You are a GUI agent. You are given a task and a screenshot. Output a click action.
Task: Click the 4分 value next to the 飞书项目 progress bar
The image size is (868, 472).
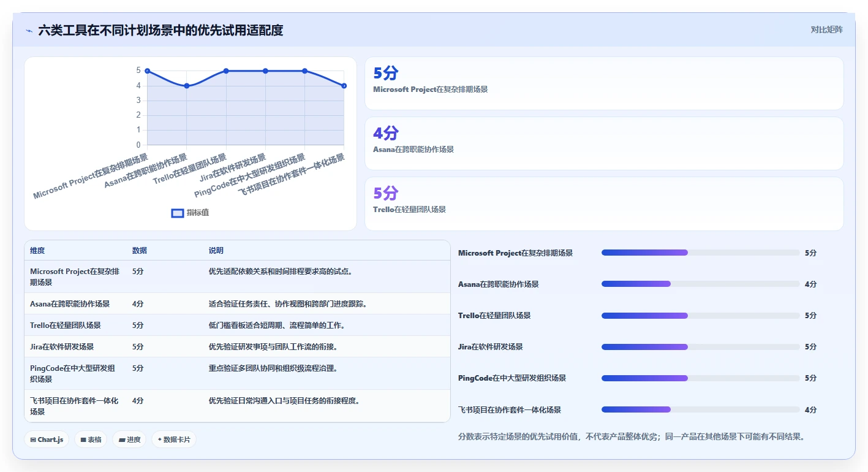pyautogui.click(x=810, y=409)
